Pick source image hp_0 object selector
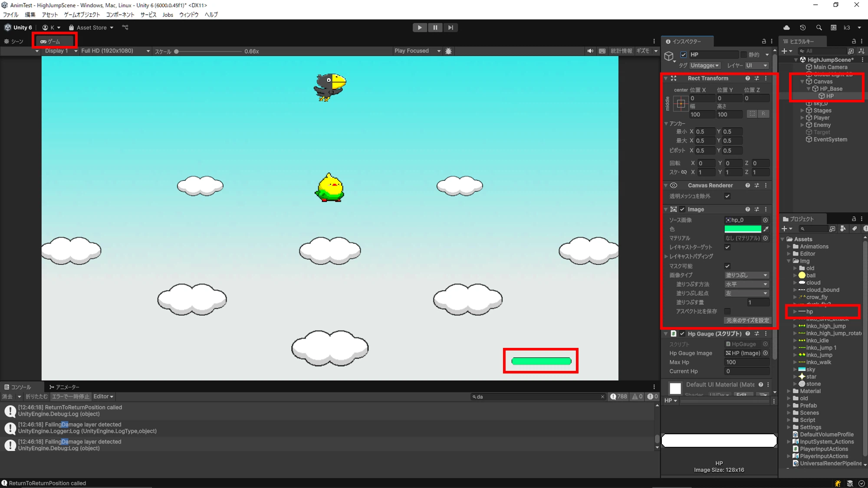 (766, 220)
